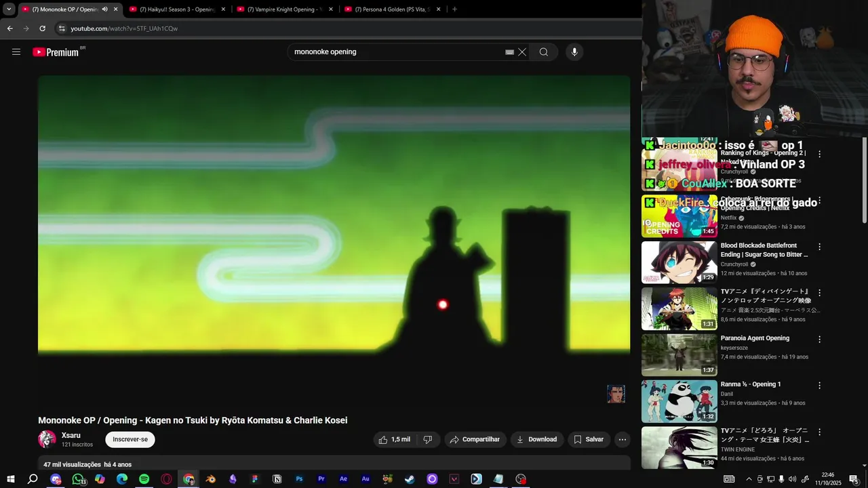Open Paranoia Agent Opening thumbnail
This screenshot has width=868, height=488.
[679, 355]
